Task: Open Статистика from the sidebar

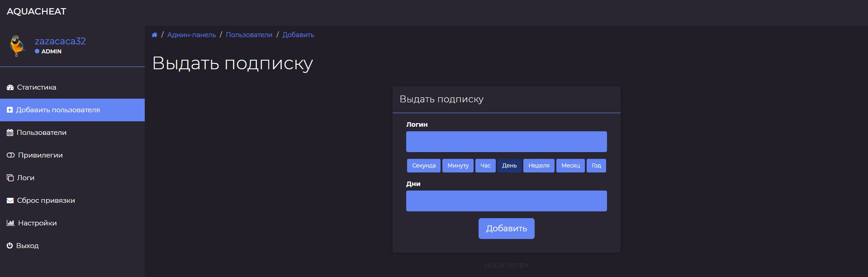Action: (36, 87)
